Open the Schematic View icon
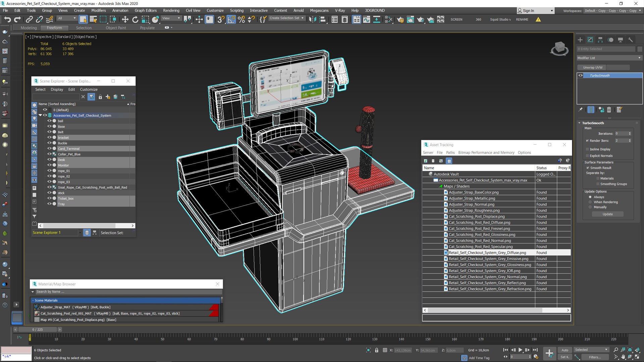The height and width of the screenshot is (362, 644). [377, 19]
